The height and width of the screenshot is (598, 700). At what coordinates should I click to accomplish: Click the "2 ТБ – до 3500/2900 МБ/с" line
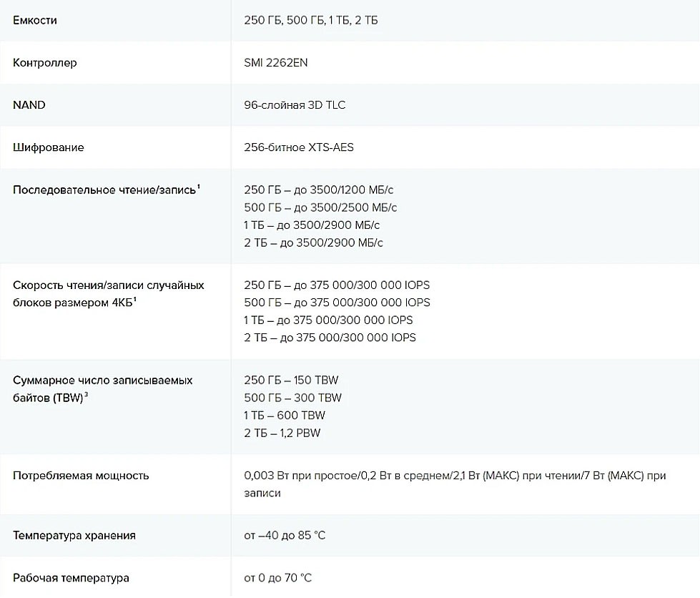(x=313, y=242)
